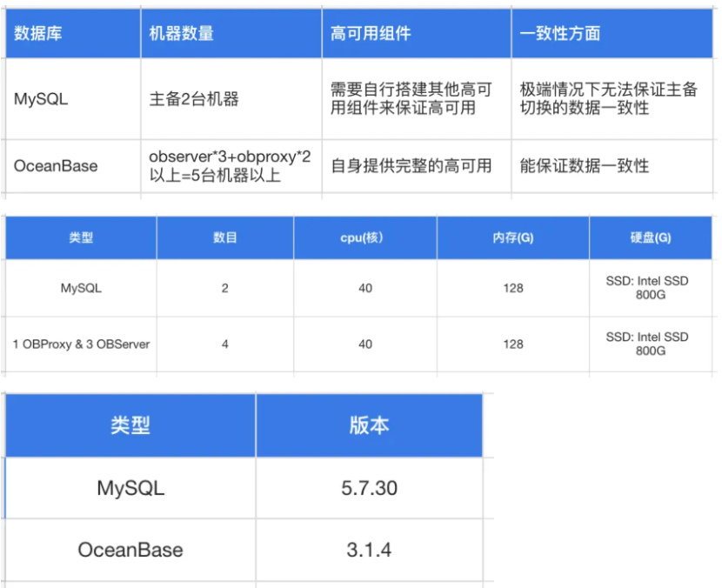The image size is (722, 588).
Task: Click the 内存(G) column header
Action: (x=513, y=237)
